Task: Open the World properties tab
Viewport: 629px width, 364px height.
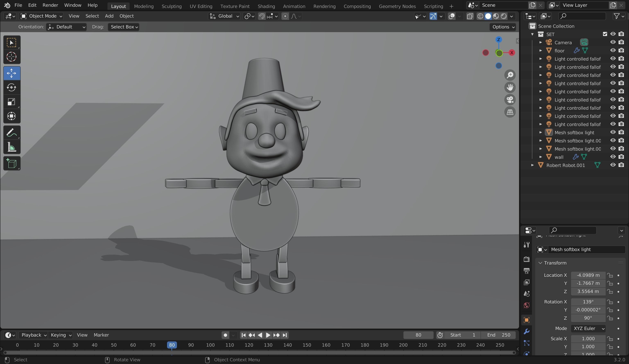Action: pyautogui.click(x=526, y=305)
